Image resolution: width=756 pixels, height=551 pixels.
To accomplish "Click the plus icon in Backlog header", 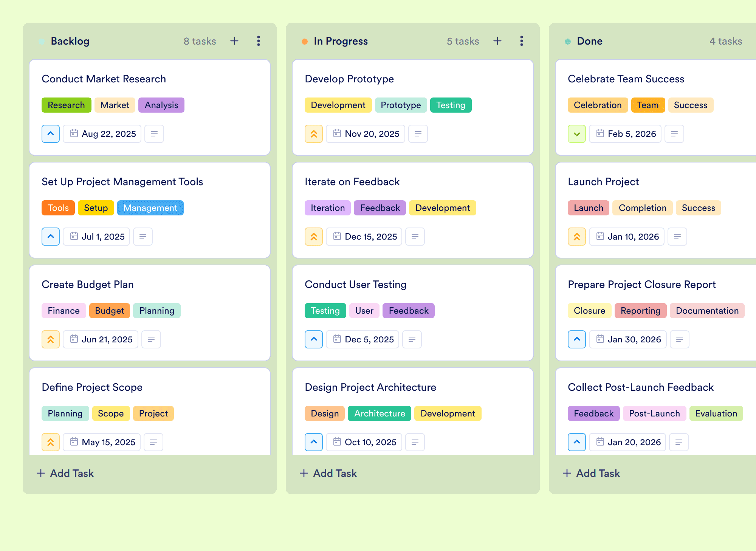I will (x=234, y=41).
